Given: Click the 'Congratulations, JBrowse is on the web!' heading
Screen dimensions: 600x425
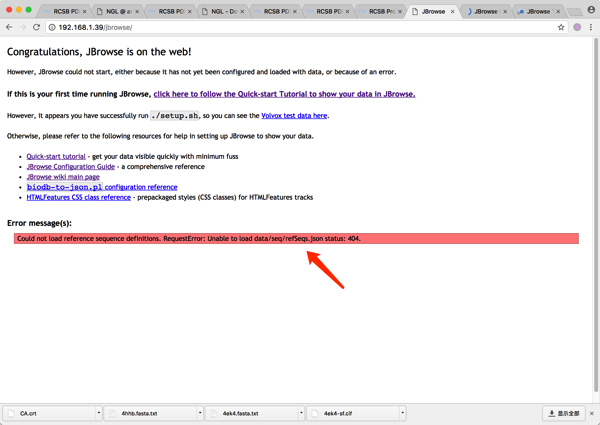Looking at the screenshot, I should coord(99,52).
